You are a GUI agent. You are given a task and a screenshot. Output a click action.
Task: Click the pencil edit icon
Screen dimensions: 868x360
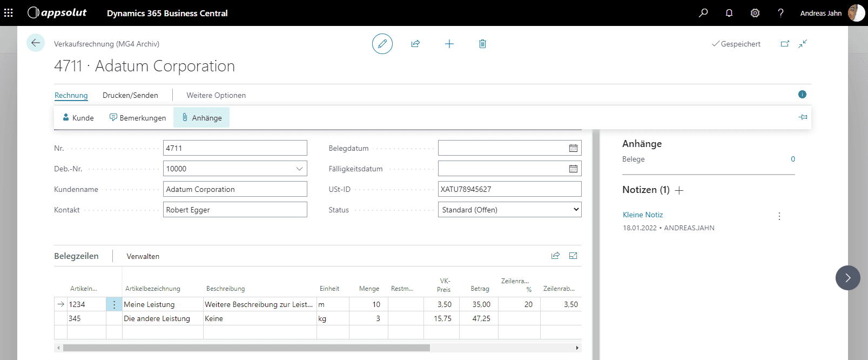(x=382, y=44)
